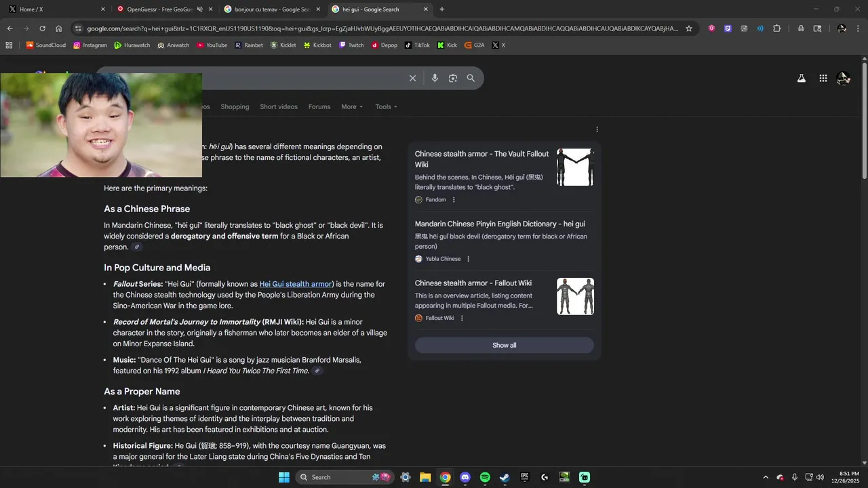Screen dimensions: 868x488
Task: Open Google Lens image search icon
Action: [x=453, y=78]
